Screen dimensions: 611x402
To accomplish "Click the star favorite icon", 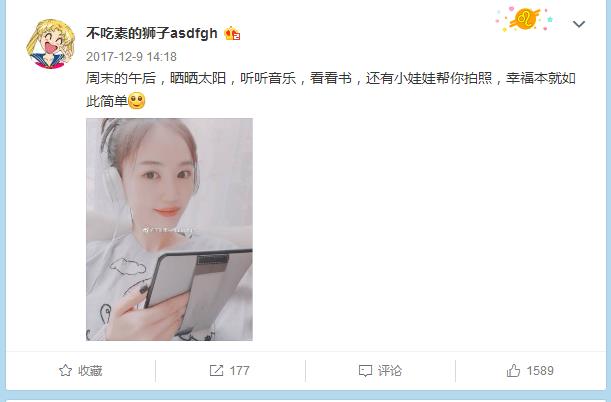I will click(x=65, y=370).
